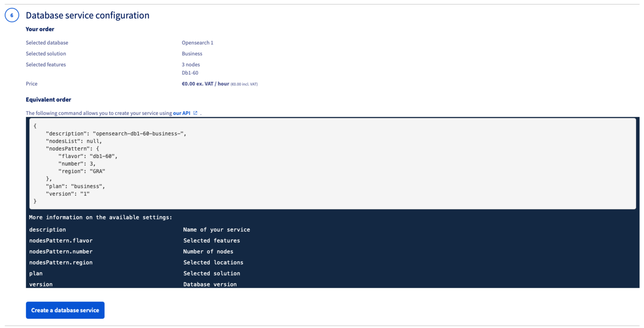Click the "plan": "business" JSON line
644x328 pixels.
pos(75,186)
